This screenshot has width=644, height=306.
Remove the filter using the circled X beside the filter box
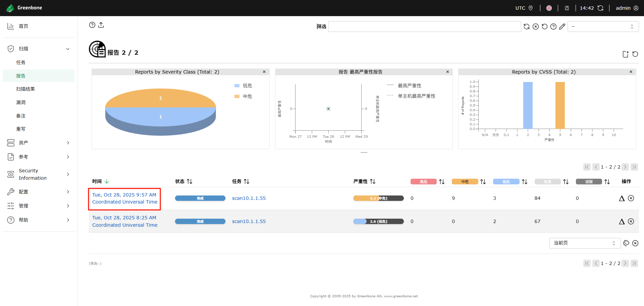[536, 27]
